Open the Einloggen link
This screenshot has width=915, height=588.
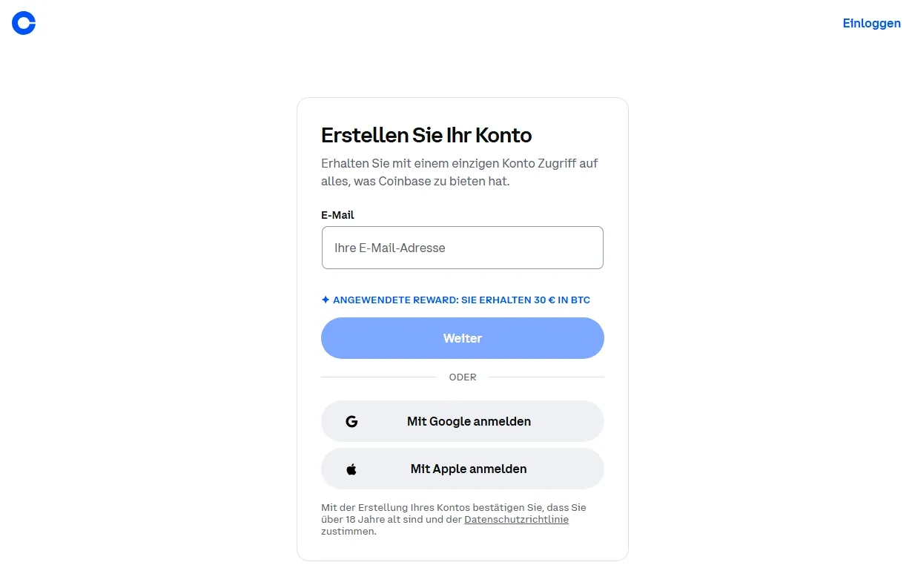coord(871,23)
